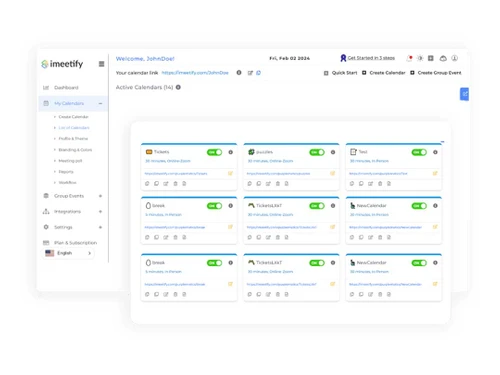The image size is (500, 375).
Task: Click Create Calendar in the top action bar
Action: point(384,73)
